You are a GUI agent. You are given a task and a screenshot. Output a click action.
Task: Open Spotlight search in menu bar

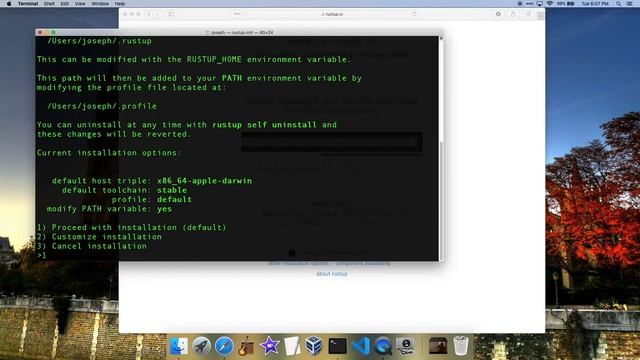(619, 3)
